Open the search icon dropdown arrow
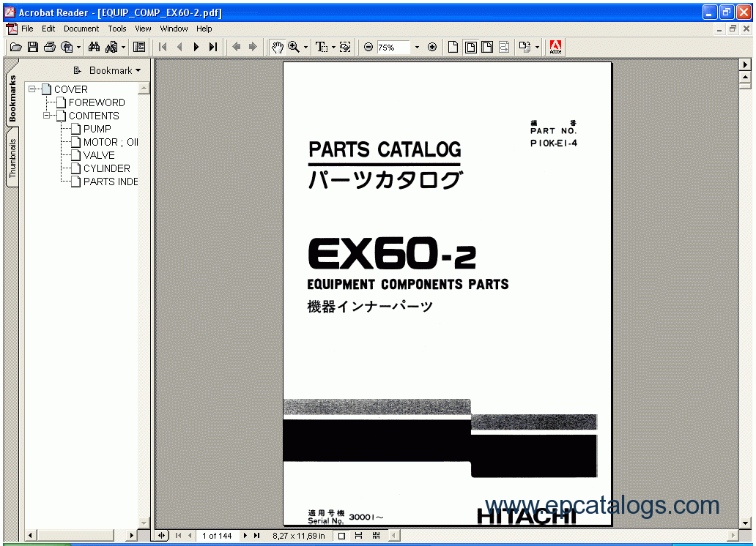756x546 pixels. point(123,48)
